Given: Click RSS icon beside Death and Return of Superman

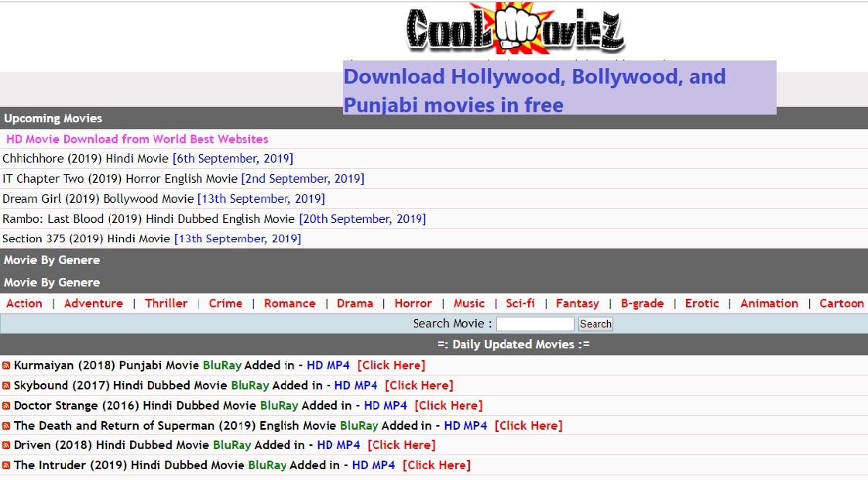Looking at the screenshot, I should coord(6,427).
